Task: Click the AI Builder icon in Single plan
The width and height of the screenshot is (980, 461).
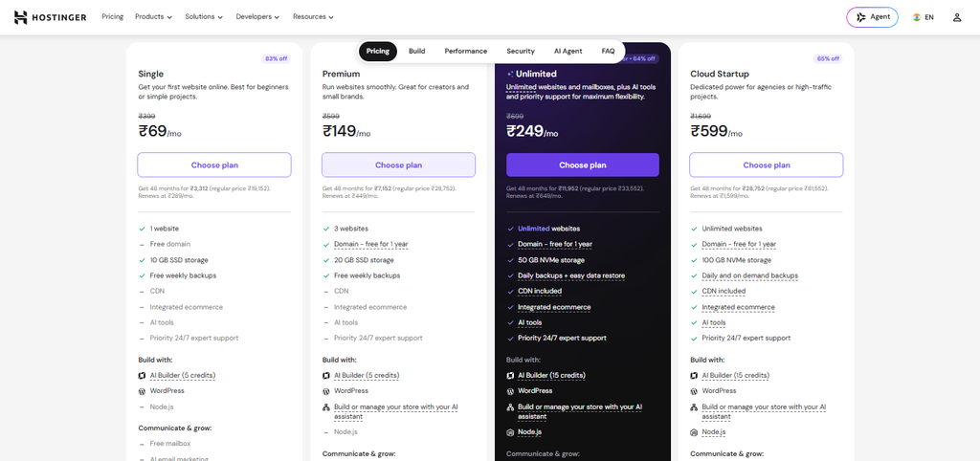Action: pos(142,376)
